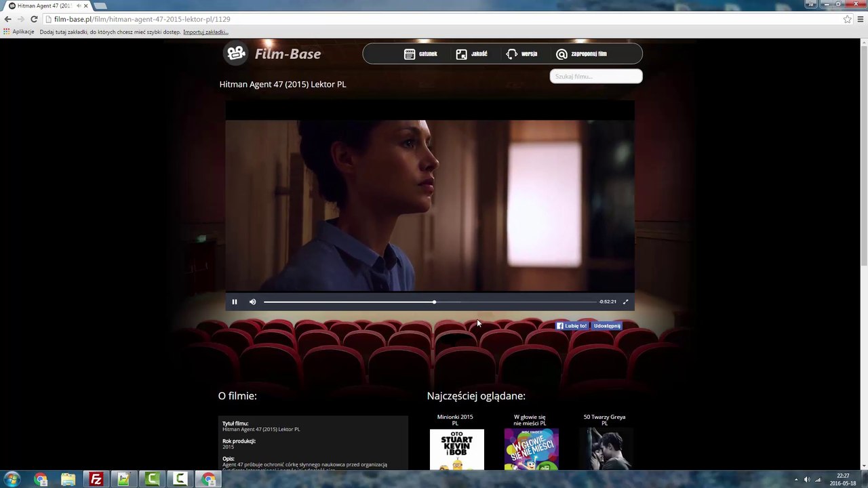This screenshot has height=488, width=868.
Task: Reload the current browser page
Action: [x=34, y=19]
